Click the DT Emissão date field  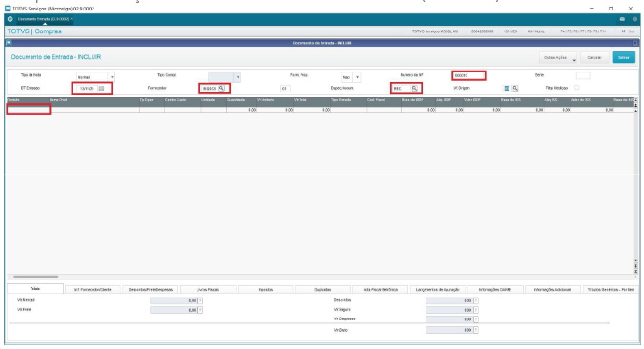coord(87,89)
